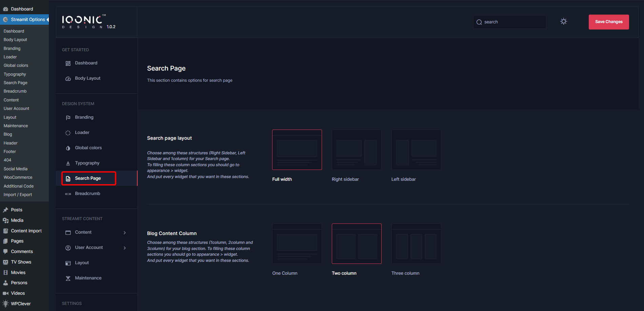
Task: Click the Videos camera icon
Action: click(x=5, y=293)
